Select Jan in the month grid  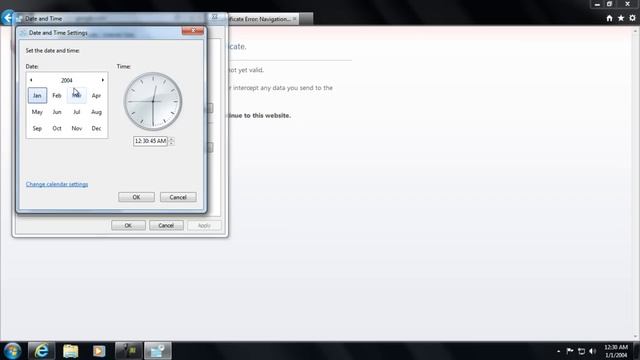tap(37, 96)
